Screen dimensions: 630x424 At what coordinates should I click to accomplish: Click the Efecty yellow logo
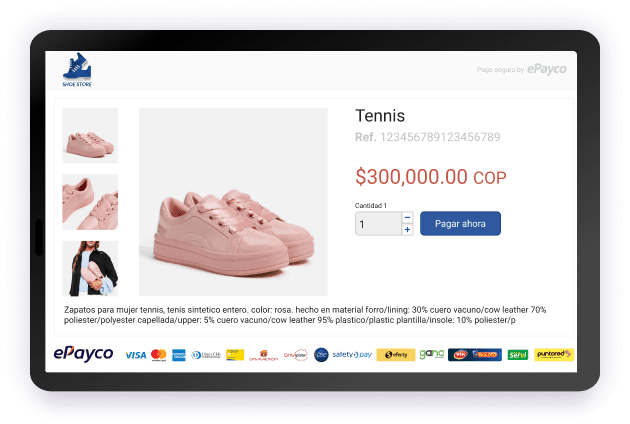point(396,354)
